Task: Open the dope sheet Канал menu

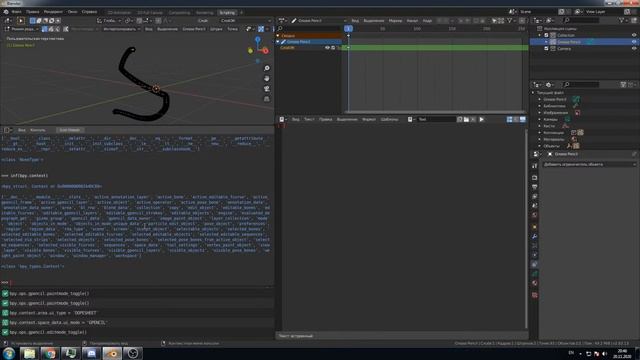Action: (412, 20)
